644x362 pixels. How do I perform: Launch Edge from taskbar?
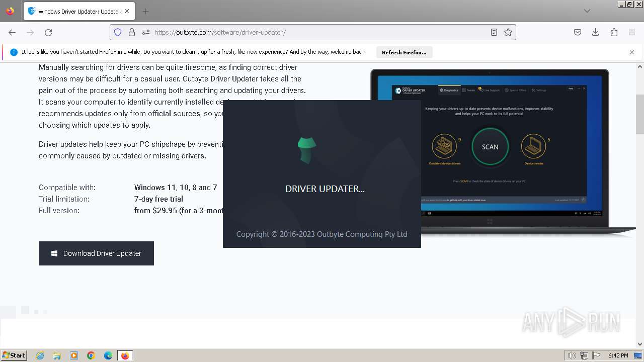(x=108, y=355)
